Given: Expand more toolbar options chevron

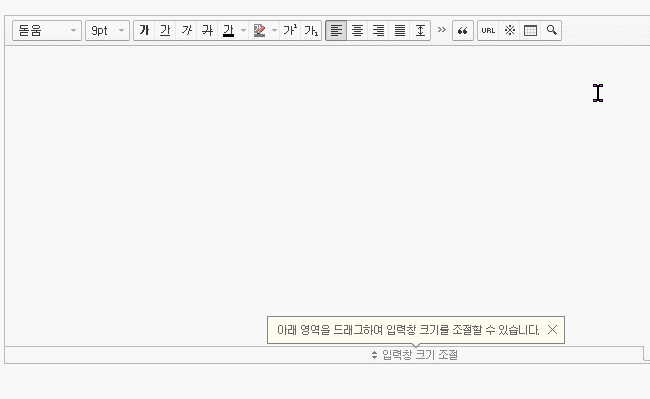Looking at the screenshot, I should (x=442, y=30).
